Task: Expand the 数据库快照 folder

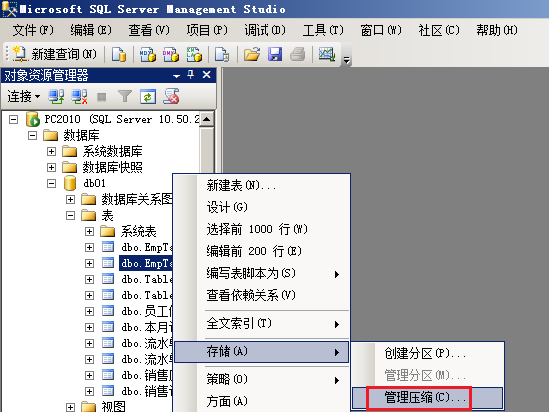Action: pyautogui.click(x=51, y=167)
